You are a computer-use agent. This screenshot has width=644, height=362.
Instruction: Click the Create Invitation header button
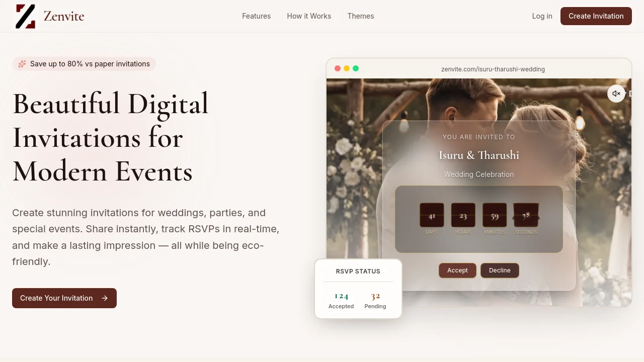tap(596, 16)
